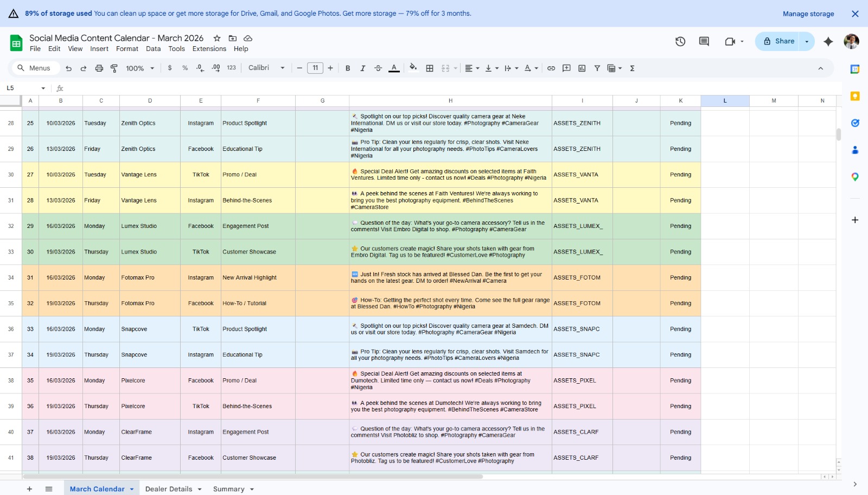Click the Undo icon
This screenshot has width=868, height=495.
[68, 68]
